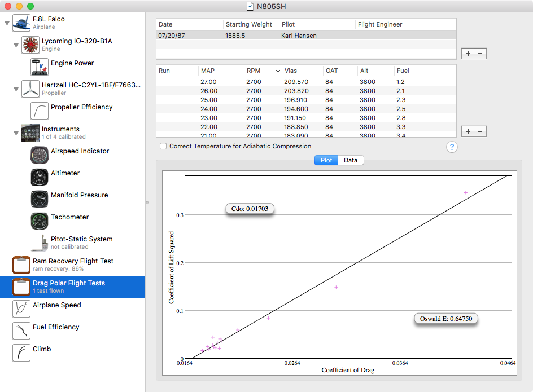Click the Instruments panel photo icon
The height and width of the screenshot is (392, 533).
coord(30,133)
